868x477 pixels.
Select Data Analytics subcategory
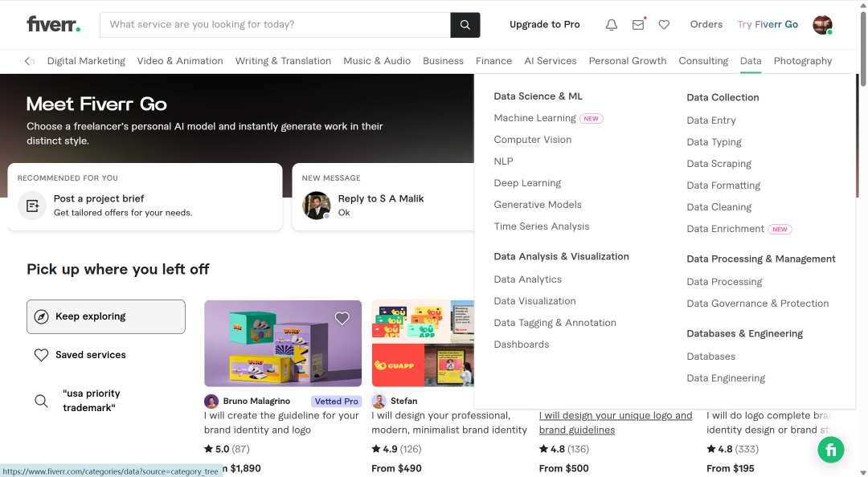pyautogui.click(x=527, y=279)
